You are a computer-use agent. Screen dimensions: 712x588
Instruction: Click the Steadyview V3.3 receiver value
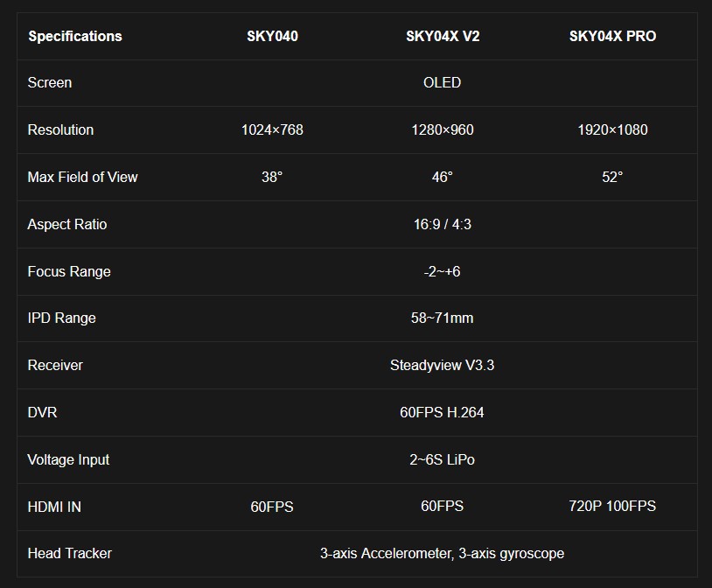443,366
